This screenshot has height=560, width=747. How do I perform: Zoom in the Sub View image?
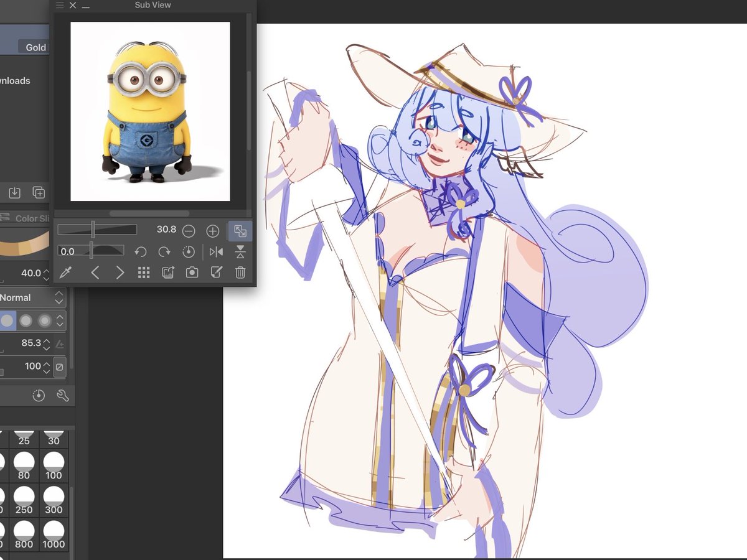click(213, 231)
